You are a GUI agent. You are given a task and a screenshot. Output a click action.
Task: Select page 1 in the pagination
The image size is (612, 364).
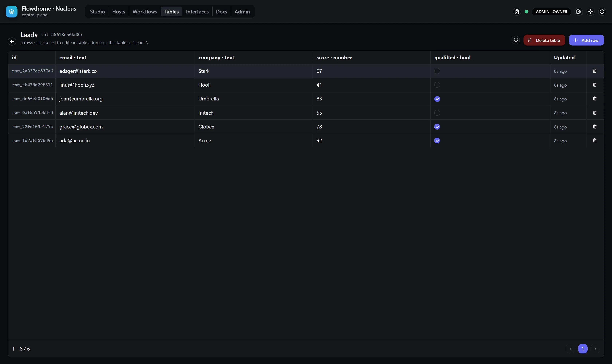tap(583, 349)
